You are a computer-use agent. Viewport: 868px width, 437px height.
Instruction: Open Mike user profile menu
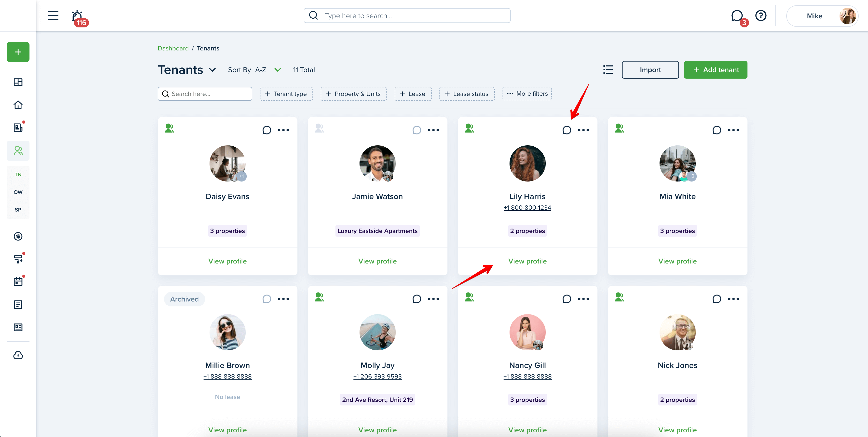click(822, 16)
